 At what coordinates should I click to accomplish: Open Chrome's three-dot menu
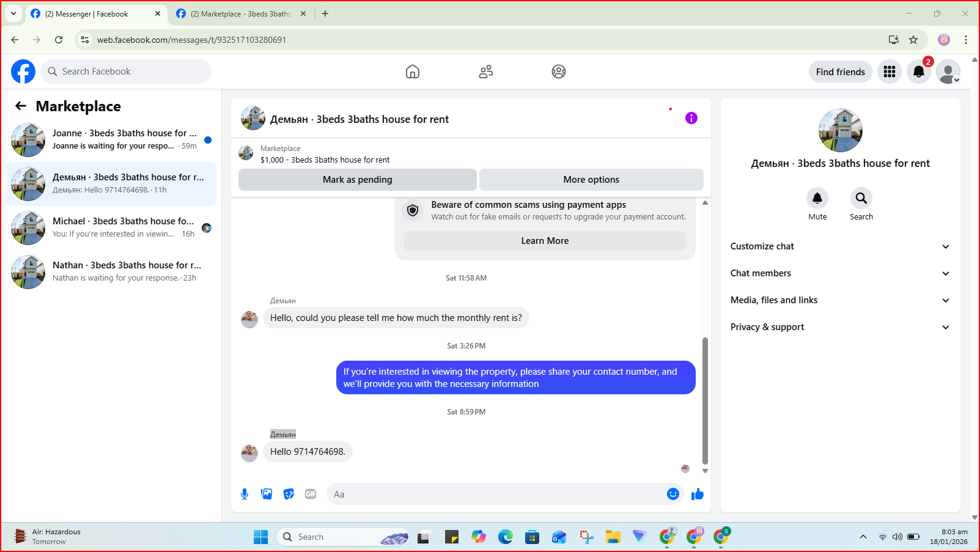[x=966, y=40]
